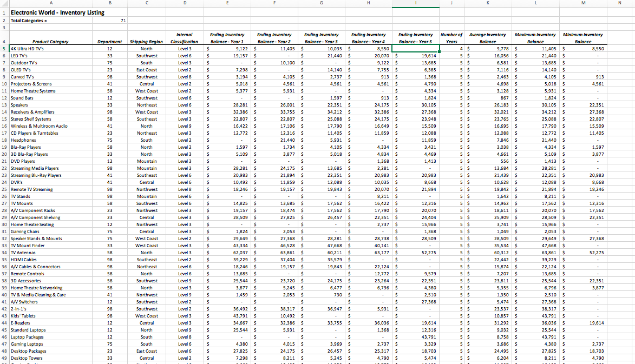Select the 'Kids' Tablets' cell
The image size is (635, 364).
tap(51, 316)
